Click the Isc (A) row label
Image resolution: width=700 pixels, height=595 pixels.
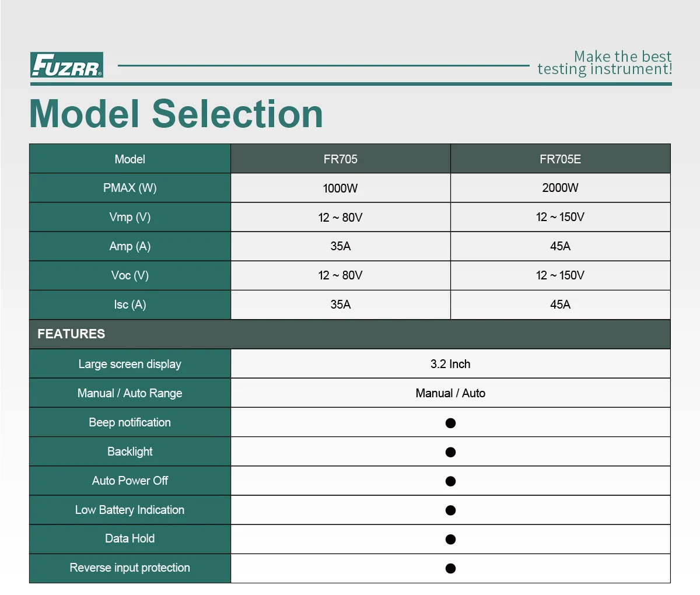[x=130, y=304]
